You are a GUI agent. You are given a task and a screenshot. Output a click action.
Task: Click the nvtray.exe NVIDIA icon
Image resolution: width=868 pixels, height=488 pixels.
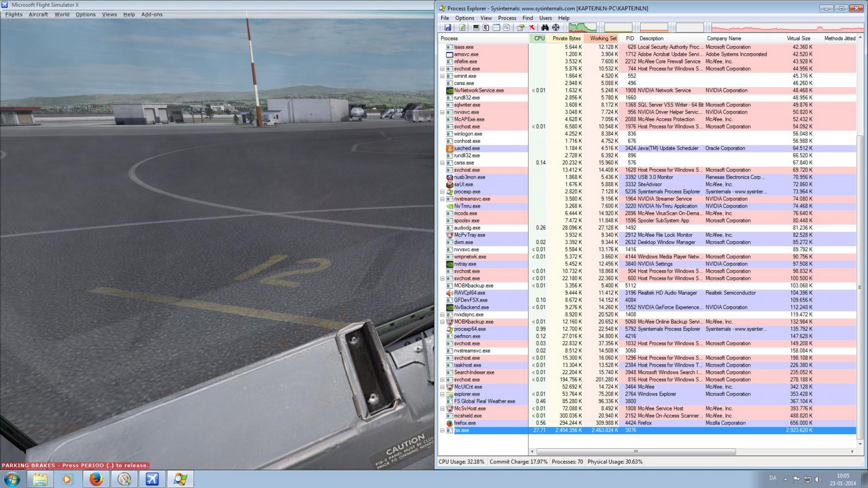pos(450,264)
